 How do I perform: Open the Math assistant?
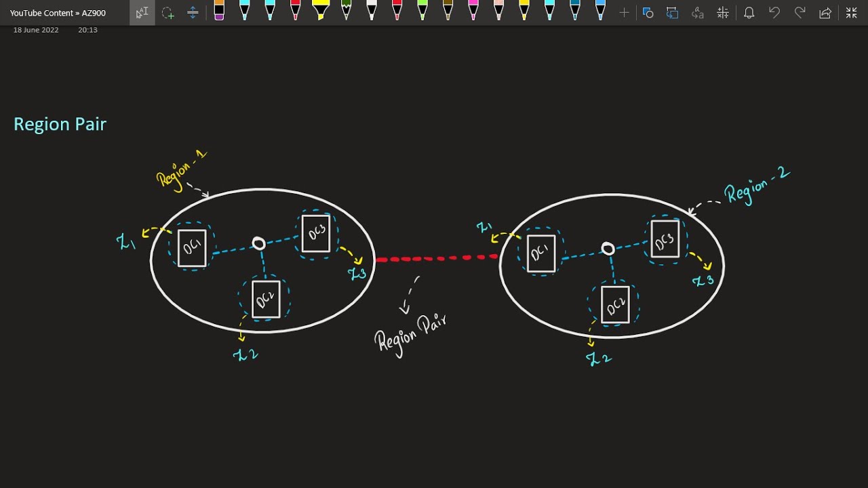click(x=723, y=13)
